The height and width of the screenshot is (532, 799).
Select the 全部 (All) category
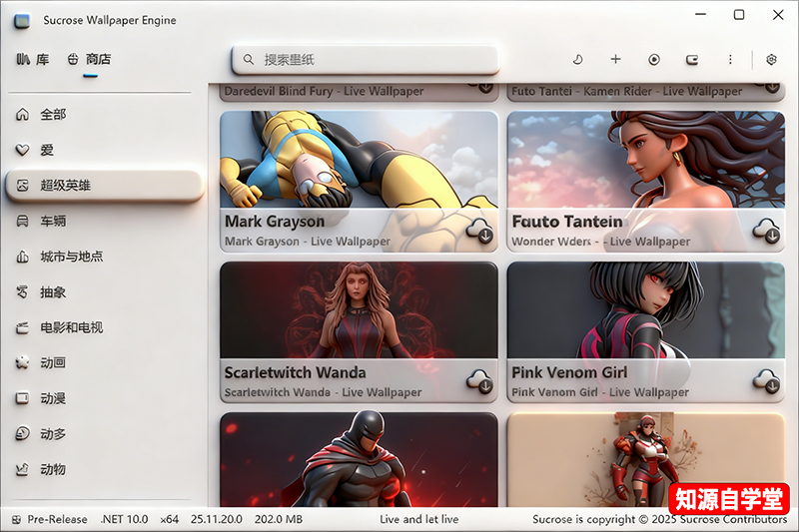pyautogui.click(x=53, y=115)
